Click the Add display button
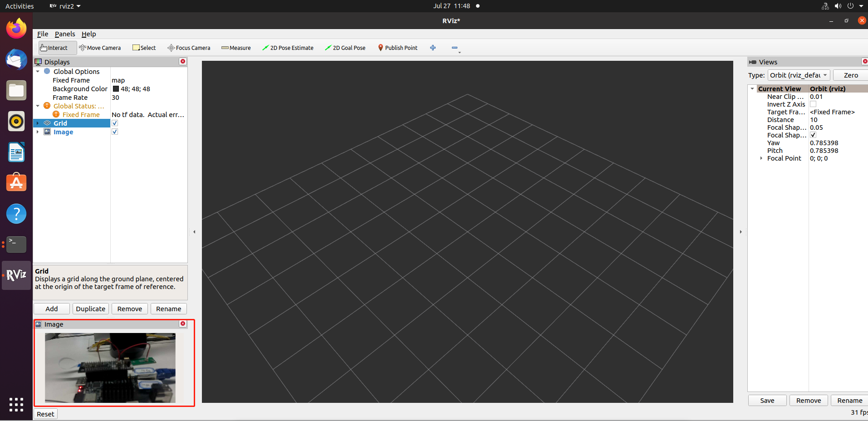868x421 pixels. pos(52,309)
